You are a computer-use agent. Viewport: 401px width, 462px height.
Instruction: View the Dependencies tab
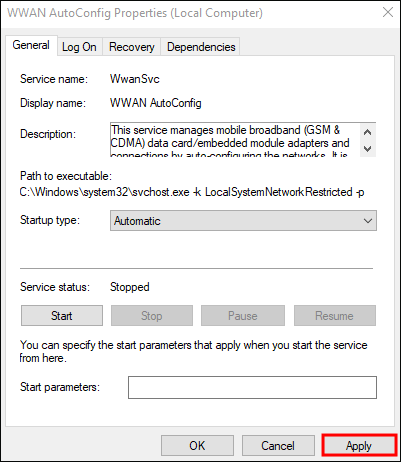[x=201, y=47]
